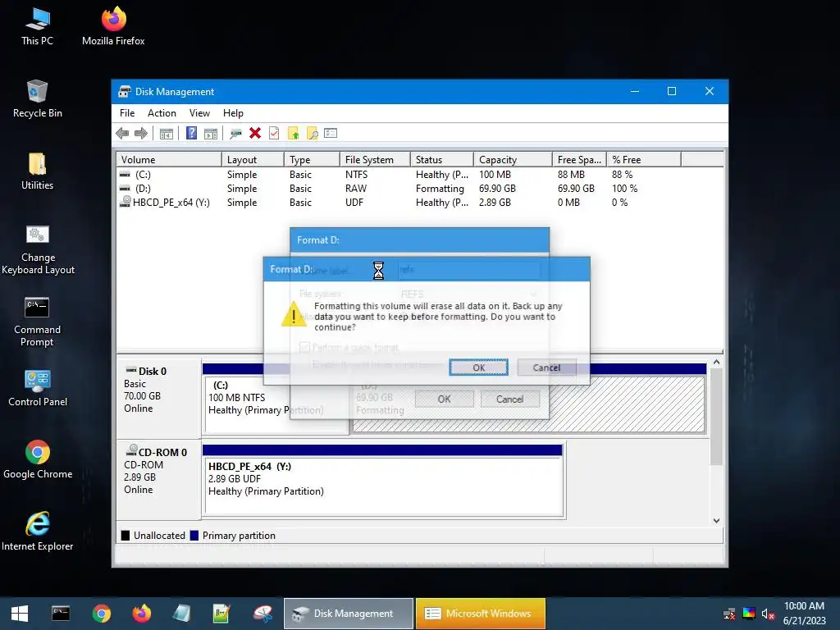Click the disk pane scrollbar up arrow

716,363
